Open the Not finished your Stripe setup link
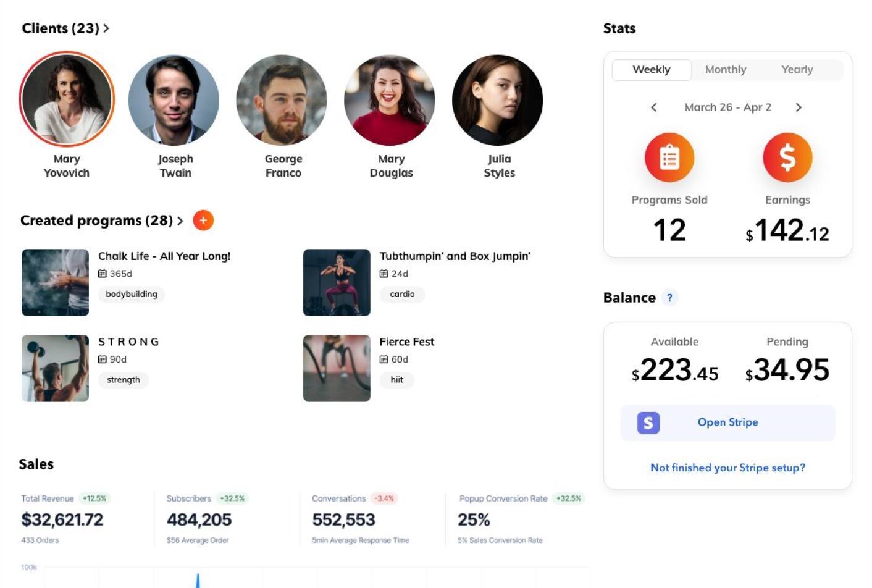The width and height of the screenshot is (872, 588). pos(727,468)
